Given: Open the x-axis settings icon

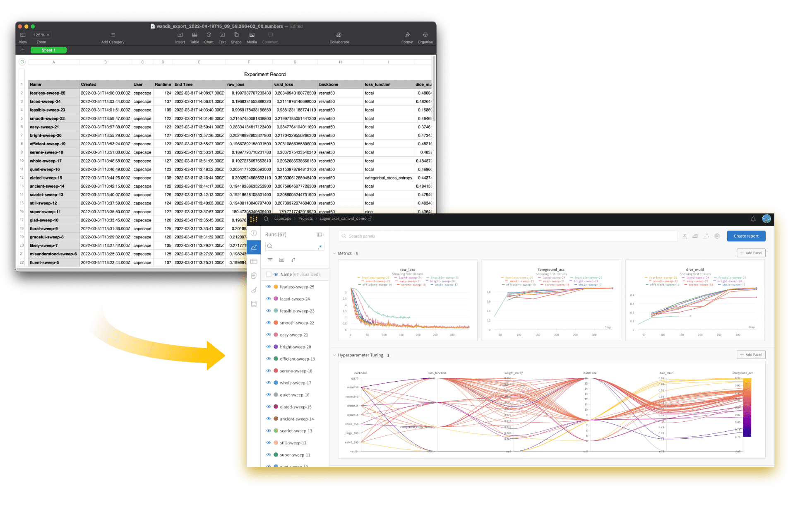Looking at the screenshot, I should (685, 236).
